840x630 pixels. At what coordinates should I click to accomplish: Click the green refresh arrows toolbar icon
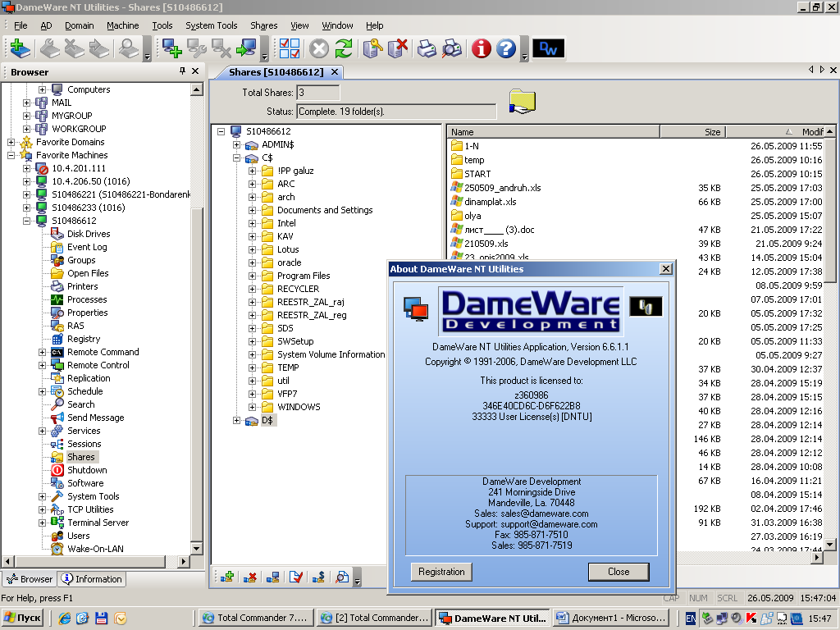tap(344, 49)
